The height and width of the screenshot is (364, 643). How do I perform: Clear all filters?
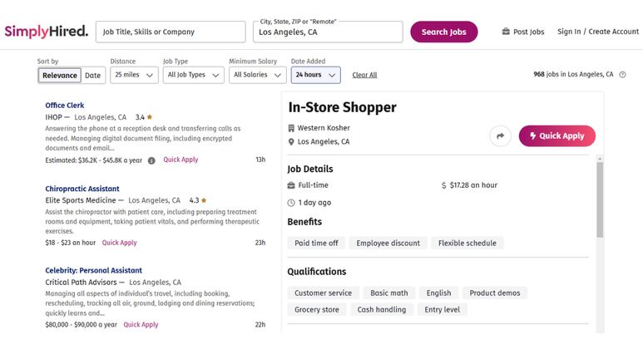[364, 75]
